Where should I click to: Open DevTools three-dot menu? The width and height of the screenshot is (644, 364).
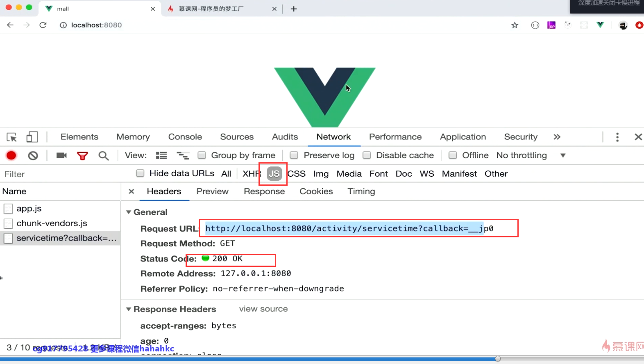click(617, 137)
